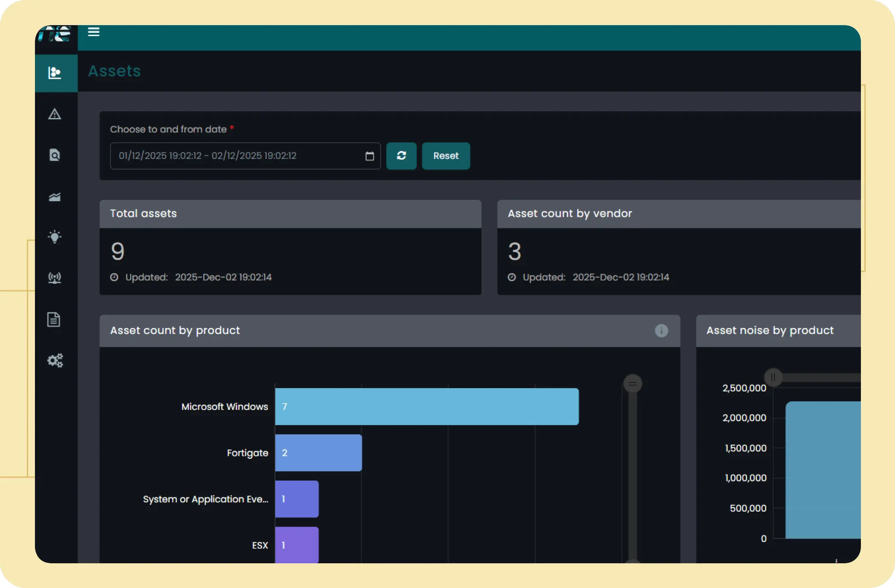Click info icon on Asset count by product
Screen dimensions: 895x588
661,331
